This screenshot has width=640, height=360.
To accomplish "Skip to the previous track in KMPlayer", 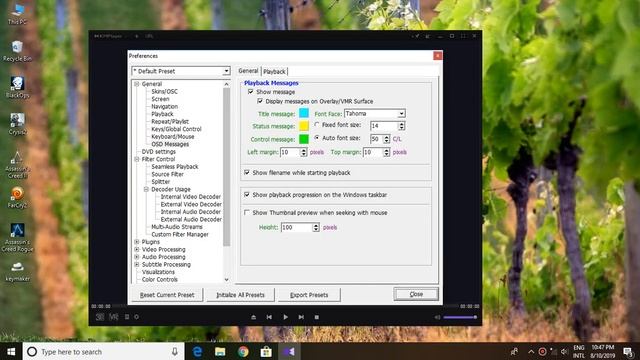I will coord(269,317).
